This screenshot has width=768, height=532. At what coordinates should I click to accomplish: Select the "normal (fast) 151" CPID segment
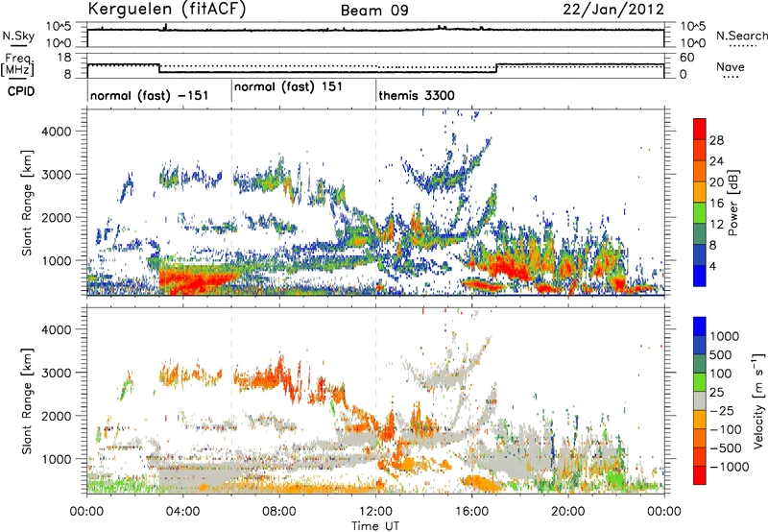(288, 87)
